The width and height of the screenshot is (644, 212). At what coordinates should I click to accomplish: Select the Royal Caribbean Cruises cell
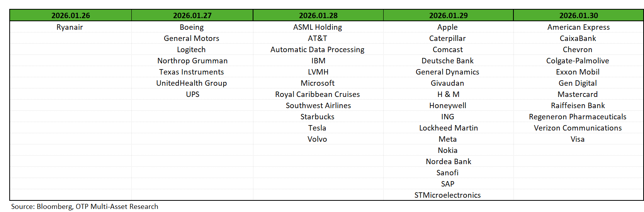click(318, 94)
